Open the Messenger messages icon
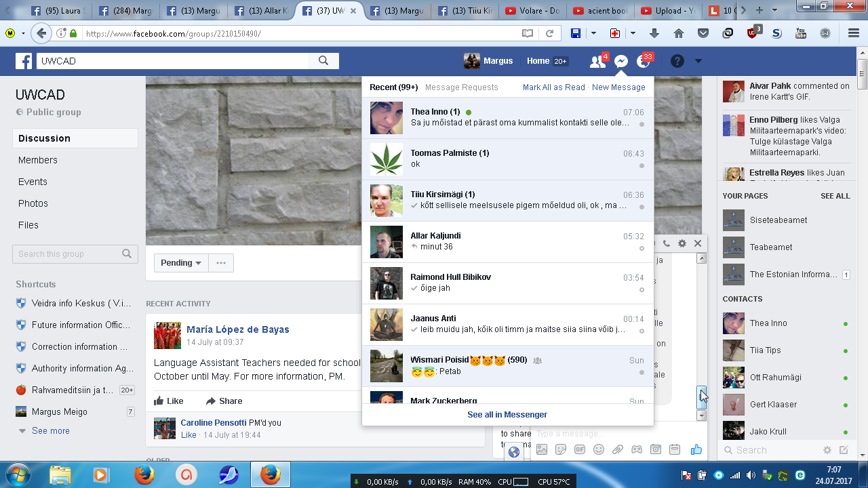Viewport: 868px width, 488px height. pos(620,61)
